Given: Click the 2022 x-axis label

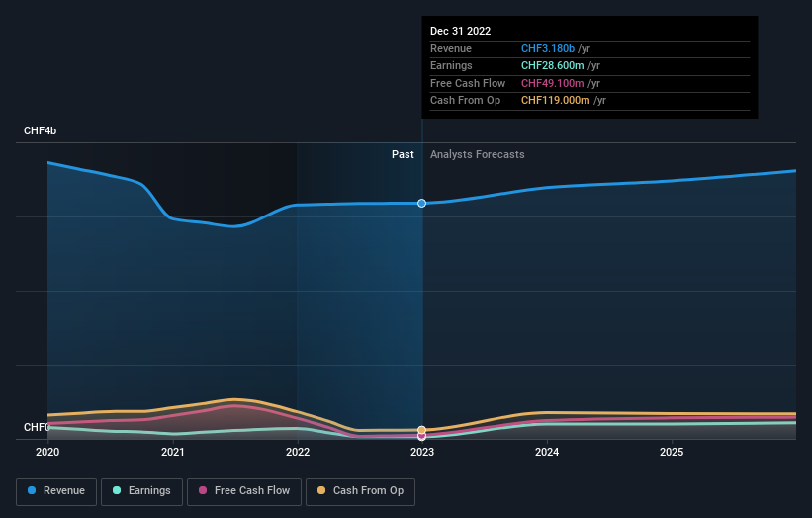Looking at the screenshot, I should (298, 453).
